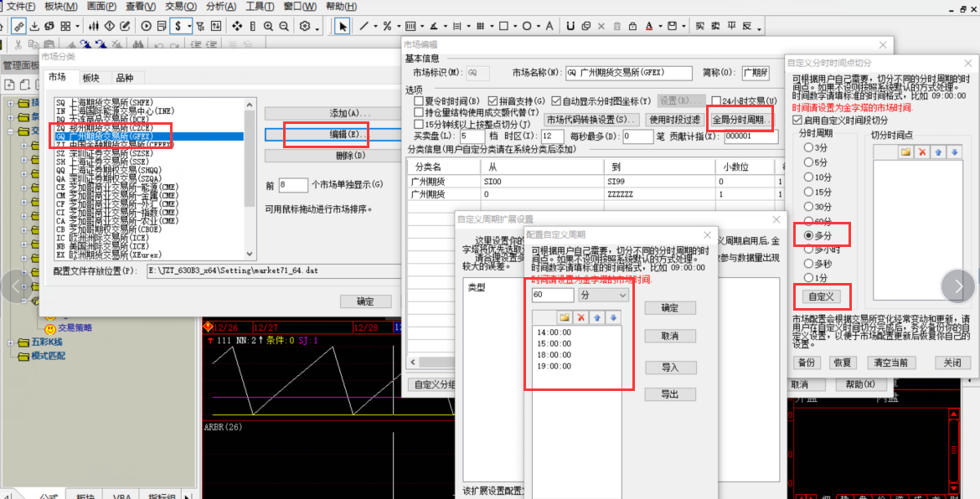Click the 编辑(E)... button

click(x=327, y=135)
